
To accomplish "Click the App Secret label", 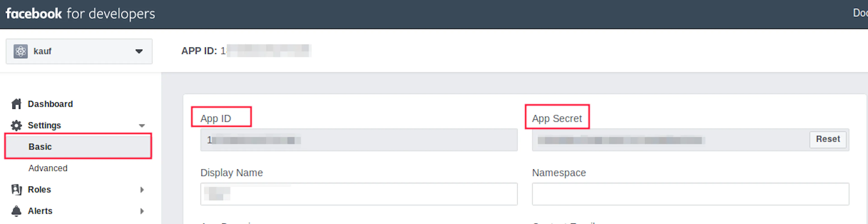I will [557, 118].
